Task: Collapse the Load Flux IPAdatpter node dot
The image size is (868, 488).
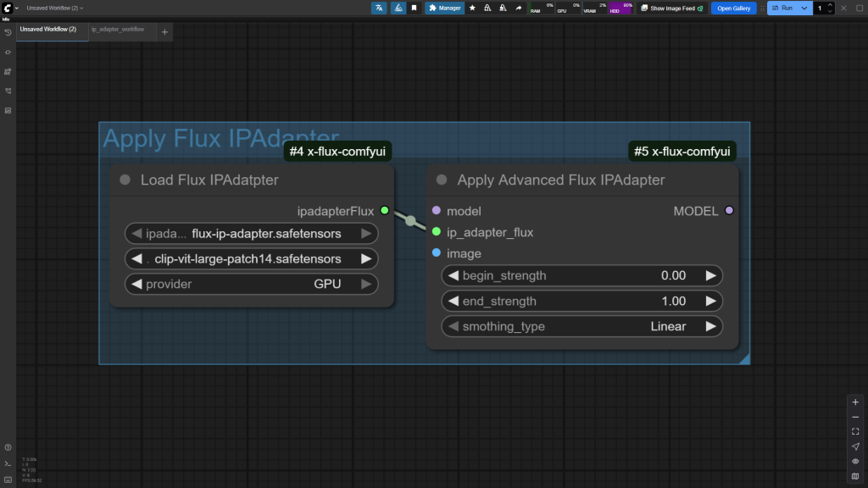Action: click(125, 180)
